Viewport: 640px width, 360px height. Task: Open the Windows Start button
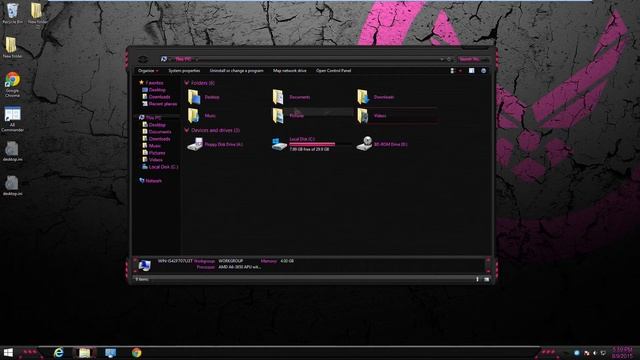tap(8, 353)
